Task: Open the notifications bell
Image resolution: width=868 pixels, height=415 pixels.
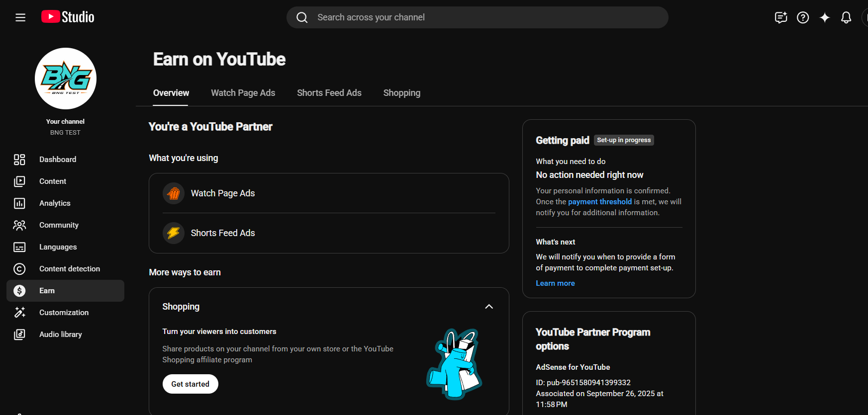Action: coord(846,17)
